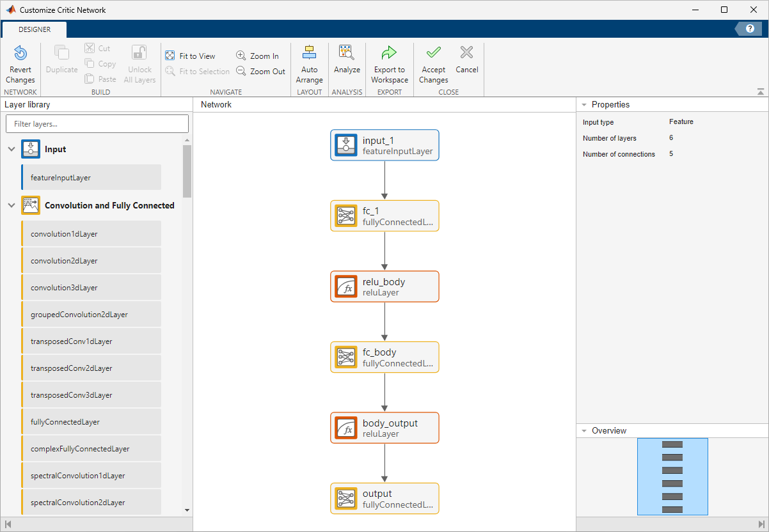Select the relu_body layer node
The image size is (769, 532).
click(384, 286)
